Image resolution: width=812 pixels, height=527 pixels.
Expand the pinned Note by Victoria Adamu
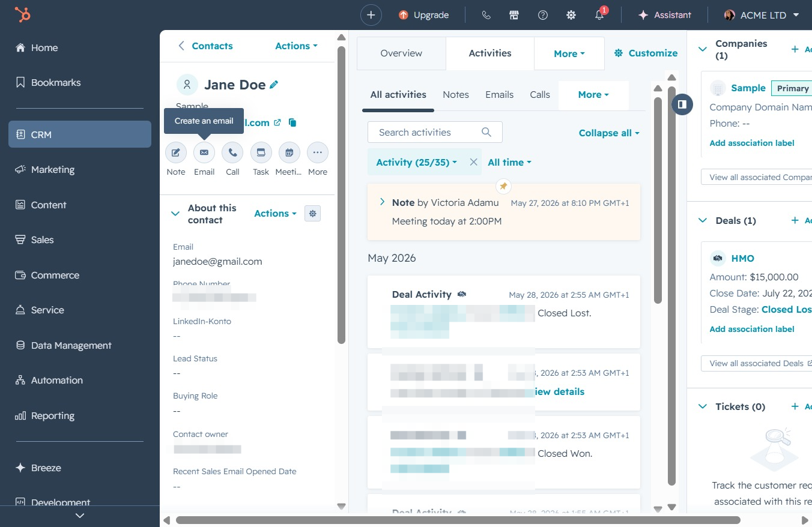382,202
